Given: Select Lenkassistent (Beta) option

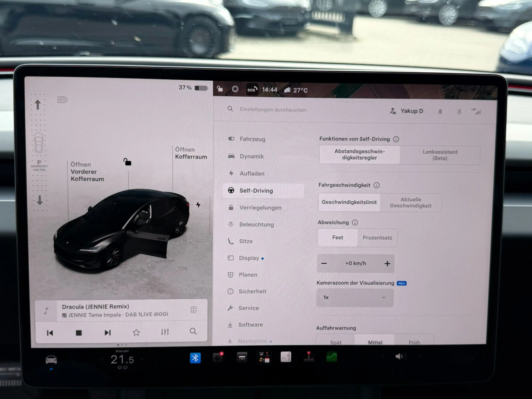Looking at the screenshot, I should pos(440,155).
